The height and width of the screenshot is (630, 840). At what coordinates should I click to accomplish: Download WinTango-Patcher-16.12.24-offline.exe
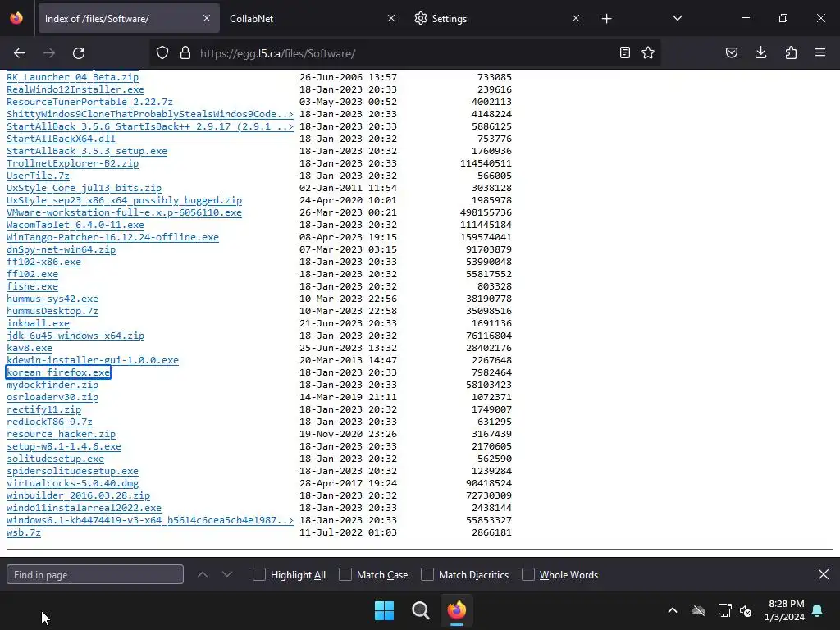click(x=112, y=237)
